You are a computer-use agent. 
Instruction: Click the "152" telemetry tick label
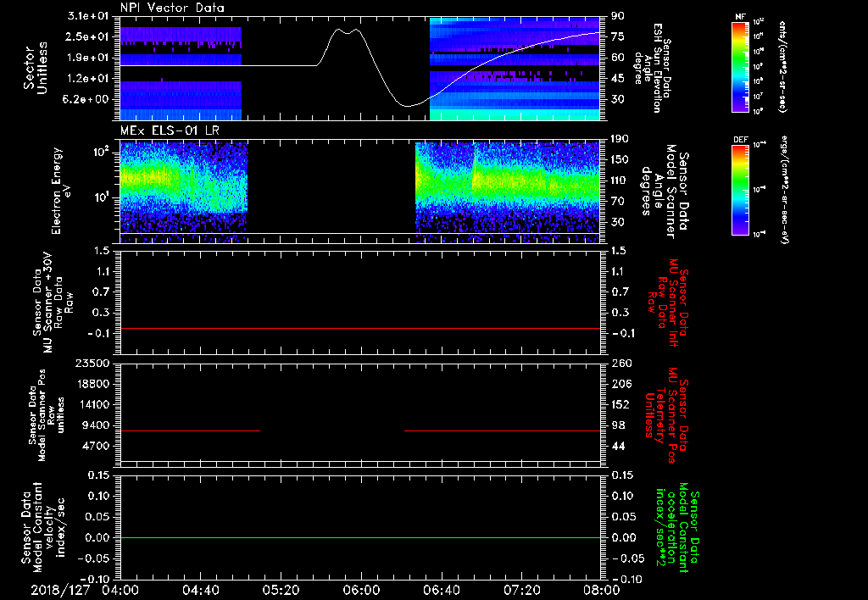point(620,404)
